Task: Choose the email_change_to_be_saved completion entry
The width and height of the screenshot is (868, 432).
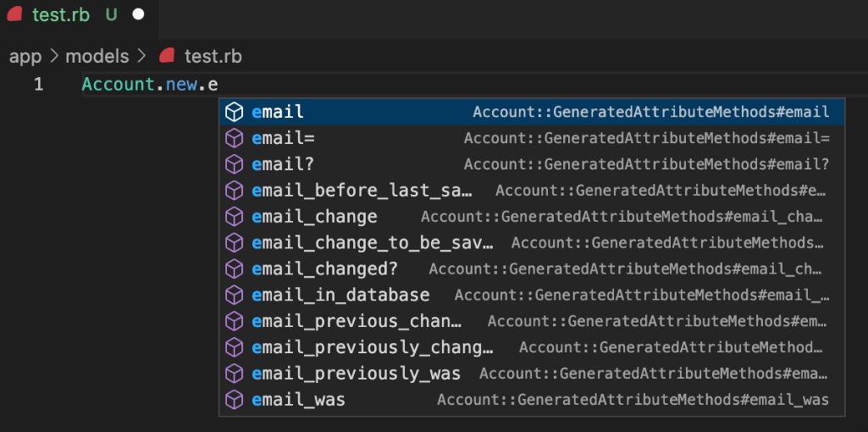Action: click(x=373, y=243)
